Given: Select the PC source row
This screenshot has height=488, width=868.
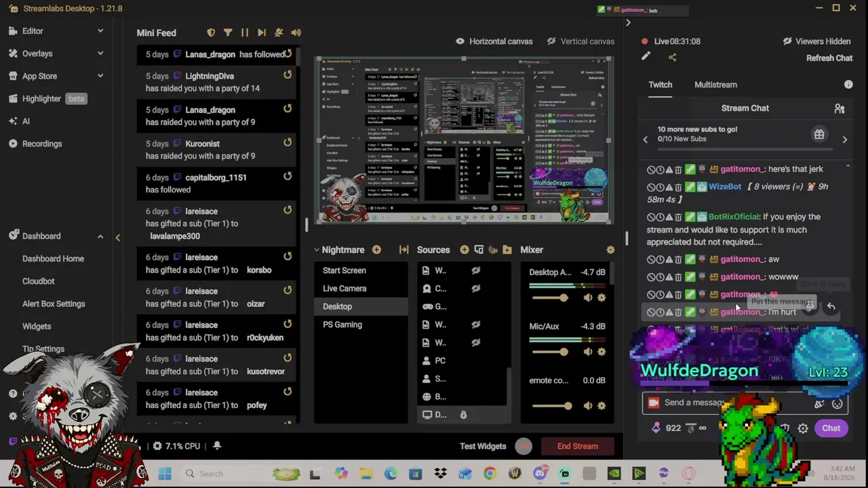Looking at the screenshot, I should (462, 361).
